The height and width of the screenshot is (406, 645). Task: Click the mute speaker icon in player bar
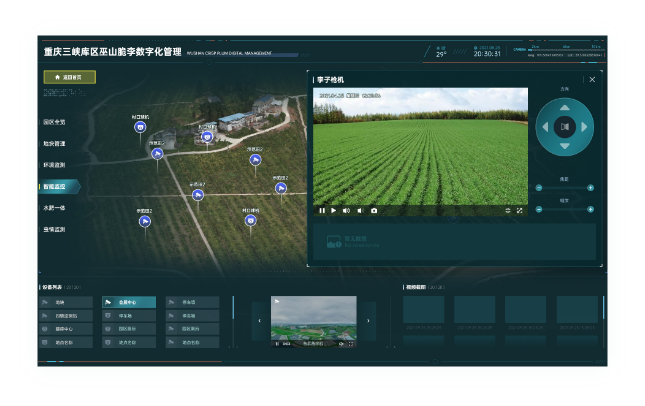coord(360,211)
